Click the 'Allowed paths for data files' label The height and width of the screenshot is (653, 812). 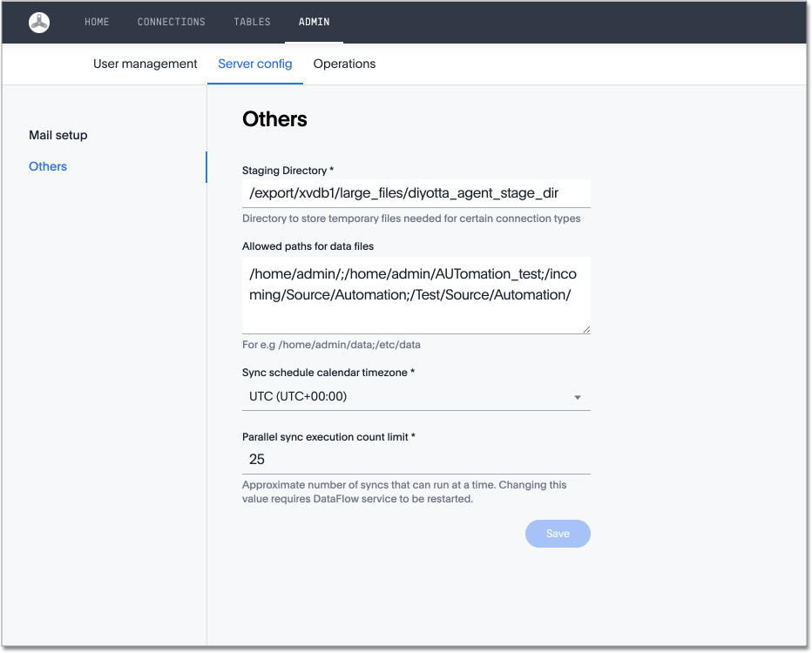[308, 246]
